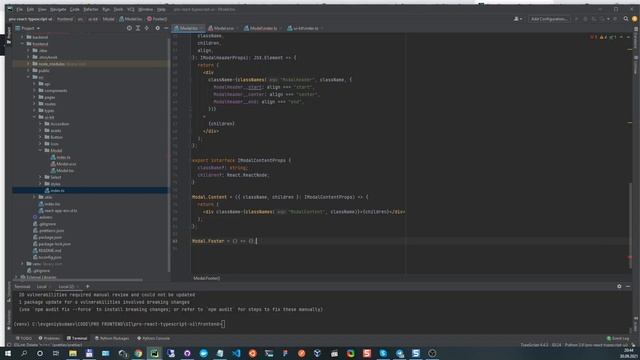Expand the Accordion folder

point(41,124)
